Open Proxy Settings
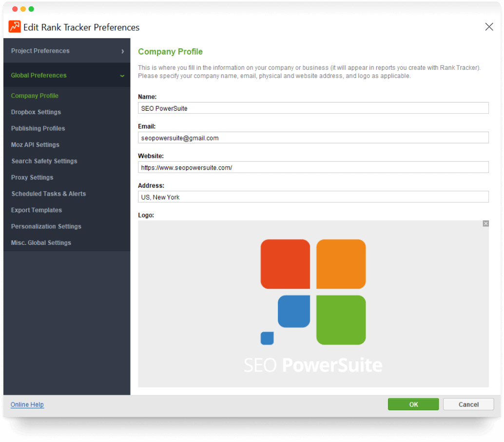Screen dimensions: 504x442 (x=32, y=178)
